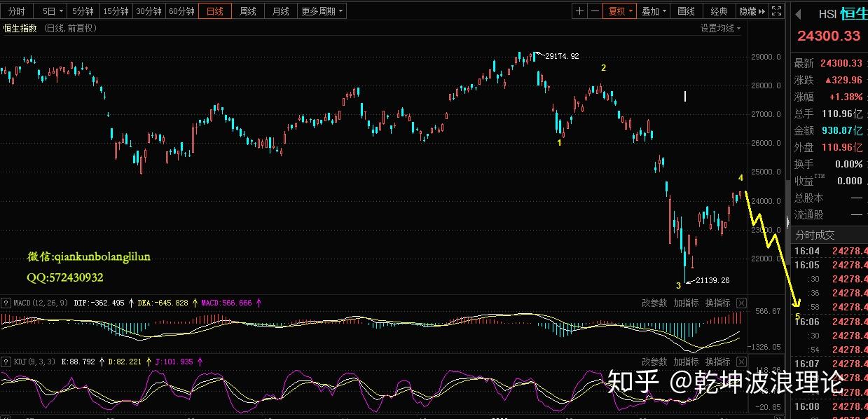This screenshot has height=419, width=868.
Task: Click the fullscreen expand icon
Action: click(776, 11)
